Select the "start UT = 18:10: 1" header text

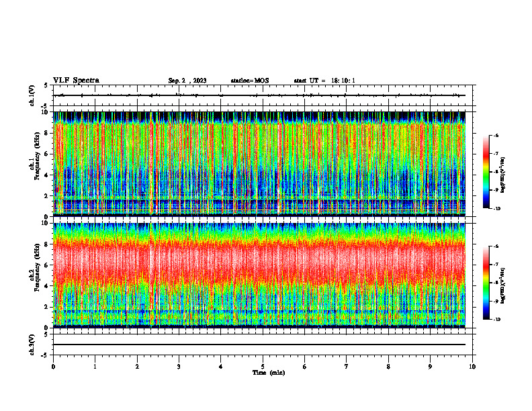coord(324,81)
